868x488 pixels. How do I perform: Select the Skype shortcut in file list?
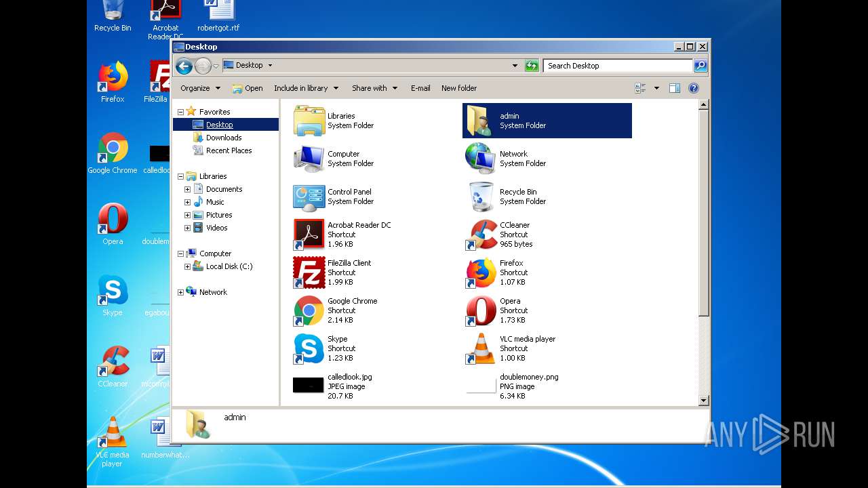[309, 348]
